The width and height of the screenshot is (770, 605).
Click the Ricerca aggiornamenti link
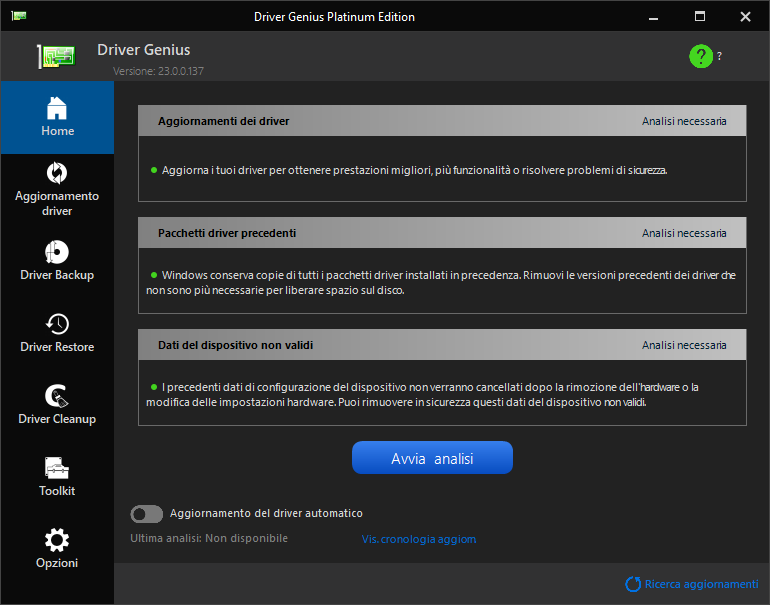click(x=701, y=584)
